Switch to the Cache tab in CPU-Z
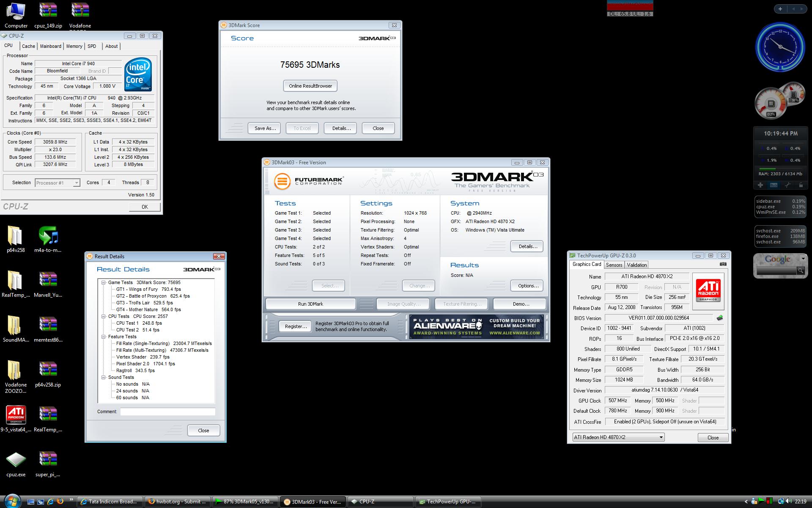The width and height of the screenshot is (812, 508). (x=28, y=46)
